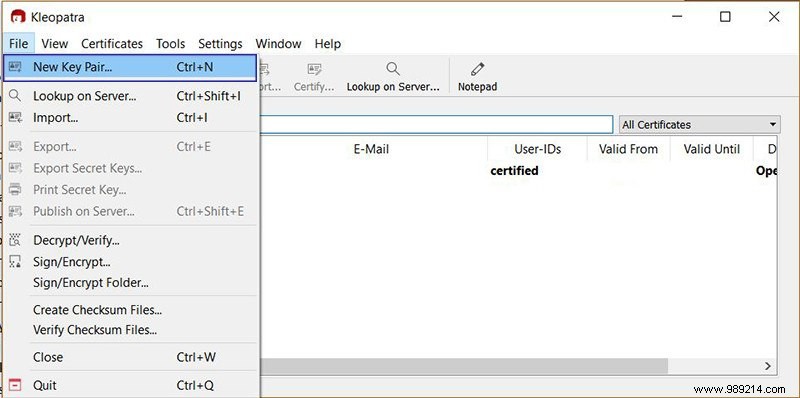Viewport: 800px width, 398px height.
Task: Open Notepad via the pencil toolbar icon
Action: tap(478, 69)
